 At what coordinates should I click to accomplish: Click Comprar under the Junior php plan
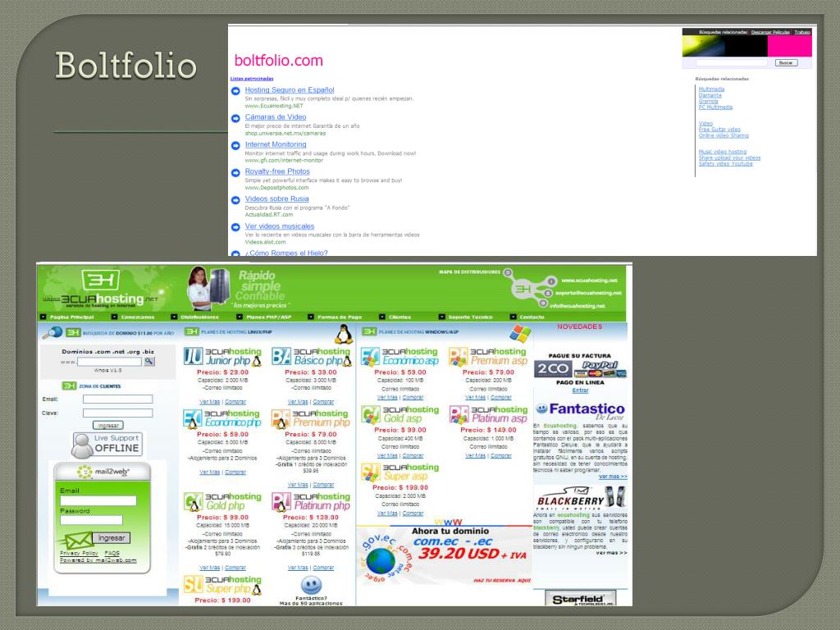tap(235, 402)
